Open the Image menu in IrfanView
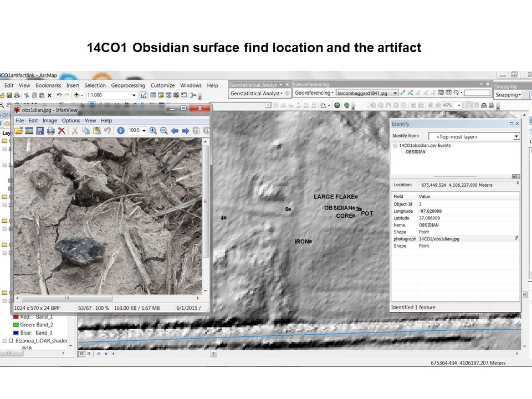 pyautogui.click(x=50, y=120)
